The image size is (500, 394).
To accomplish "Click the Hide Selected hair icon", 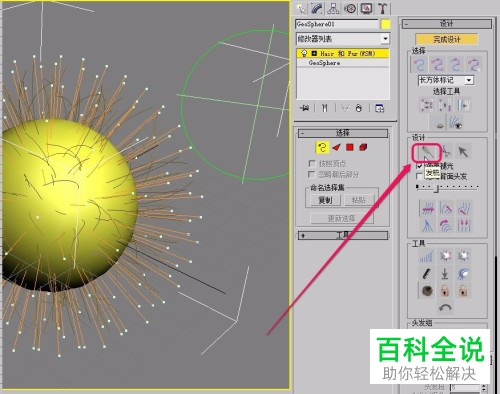I will pyautogui.click(x=439, y=123).
